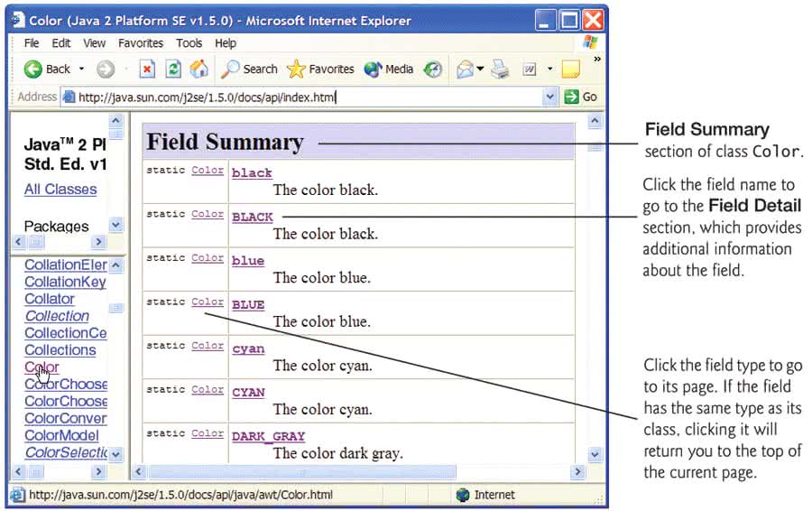Viewport: 812px width, 511px height.
Task: Open the dropdown beside the Edit icon
Action: [550, 69]
